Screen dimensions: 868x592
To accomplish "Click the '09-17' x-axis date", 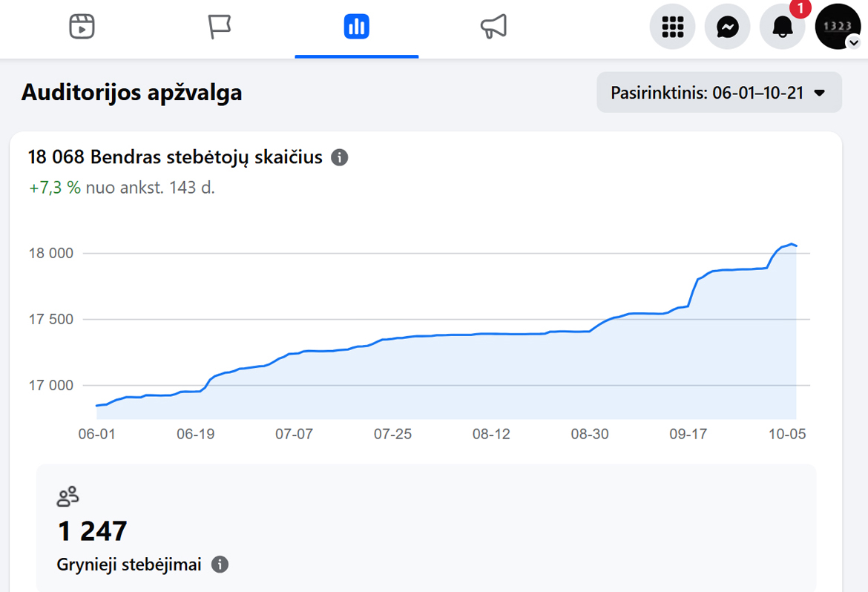I will pos(688,434).
